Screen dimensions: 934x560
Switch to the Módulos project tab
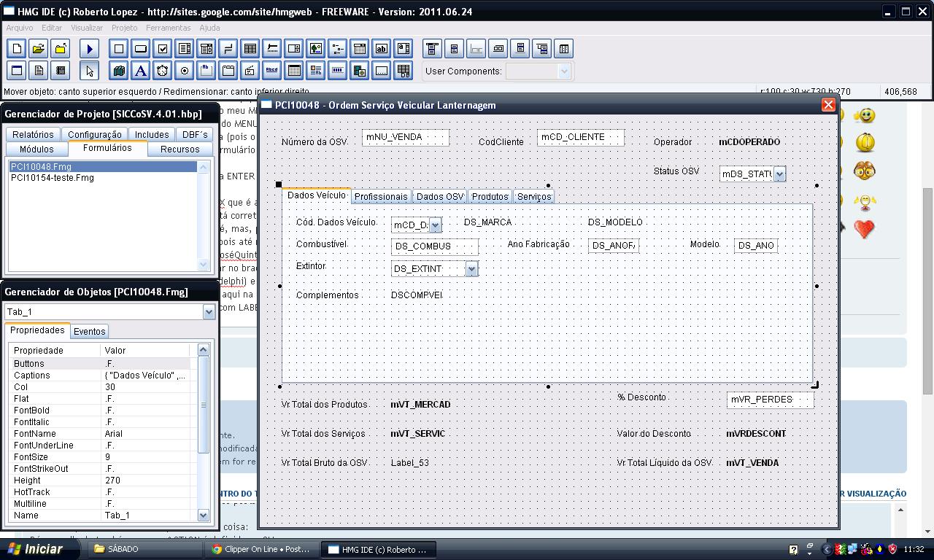coord(36,149)
